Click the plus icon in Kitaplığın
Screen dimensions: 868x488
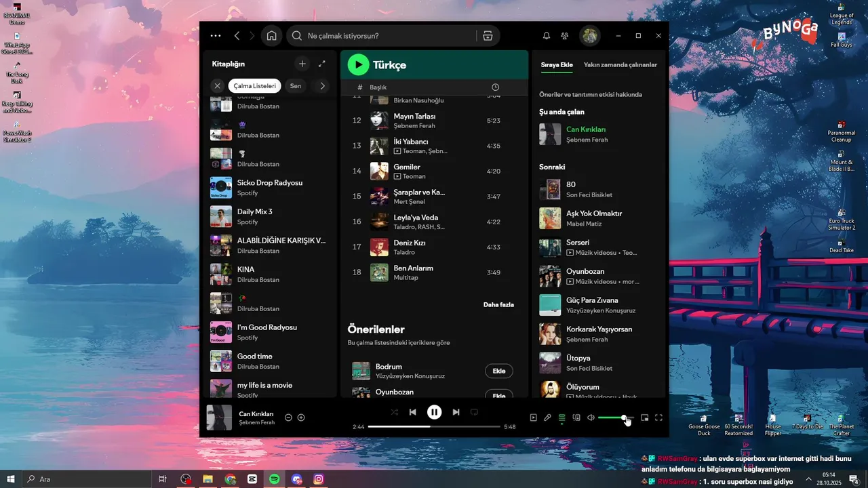click(302, 64)
